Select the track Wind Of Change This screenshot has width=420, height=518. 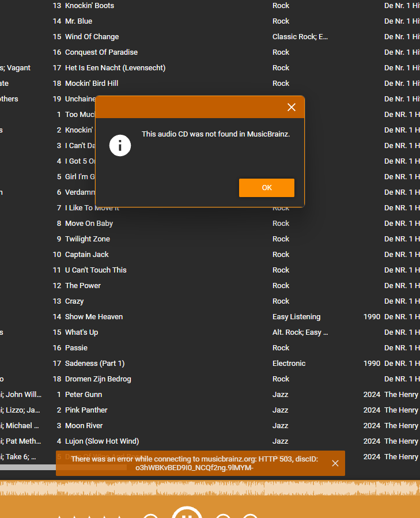(x=92, y=37)
